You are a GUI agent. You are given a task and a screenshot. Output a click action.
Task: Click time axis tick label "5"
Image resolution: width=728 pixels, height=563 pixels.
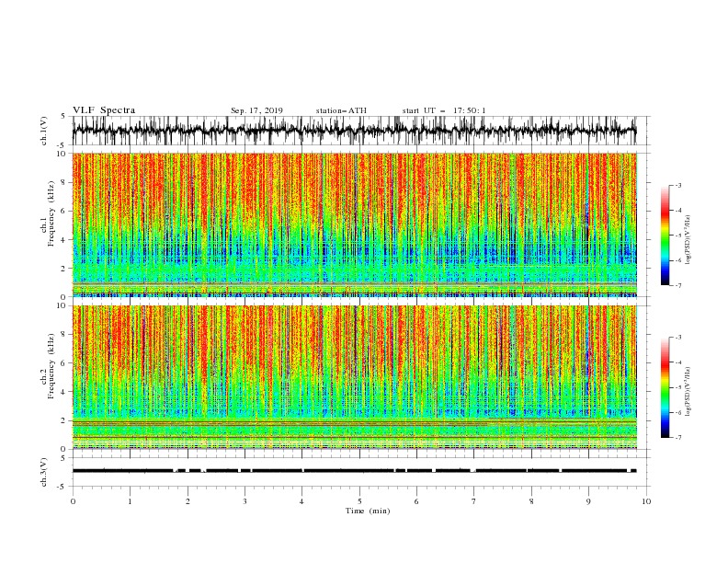coord(359,501)
